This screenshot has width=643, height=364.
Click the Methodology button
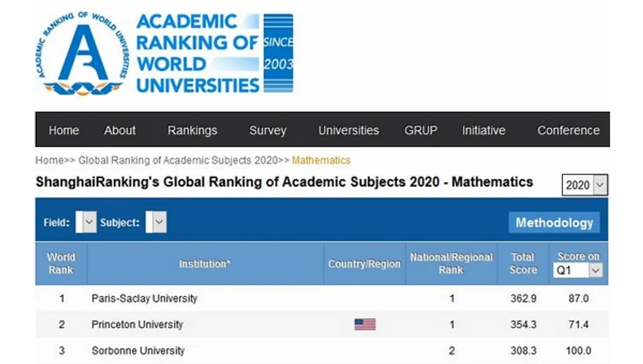coord(554,223)
